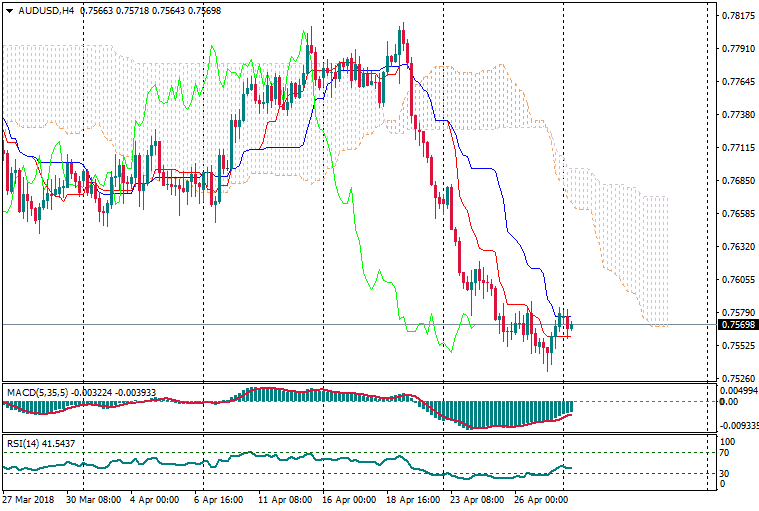This screenshot has height=511, width=759.
Task: Click the 26 Apr 00:00 time label
Action: (x=540, y=498)
